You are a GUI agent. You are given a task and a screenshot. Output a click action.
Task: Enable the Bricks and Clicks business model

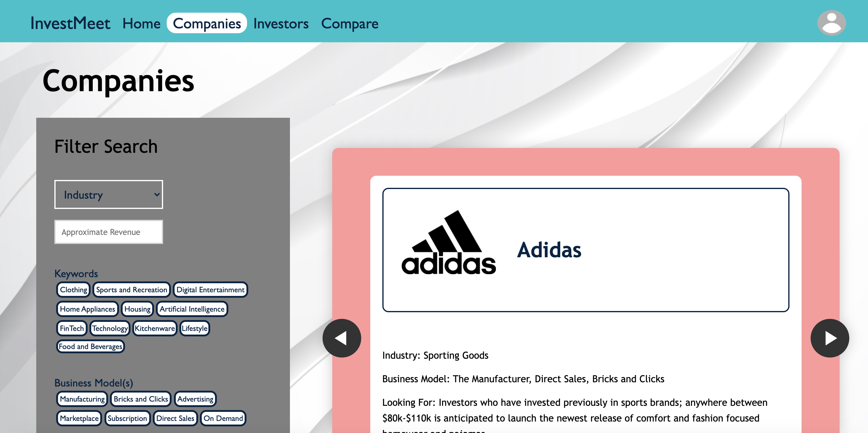click(140, 399)
